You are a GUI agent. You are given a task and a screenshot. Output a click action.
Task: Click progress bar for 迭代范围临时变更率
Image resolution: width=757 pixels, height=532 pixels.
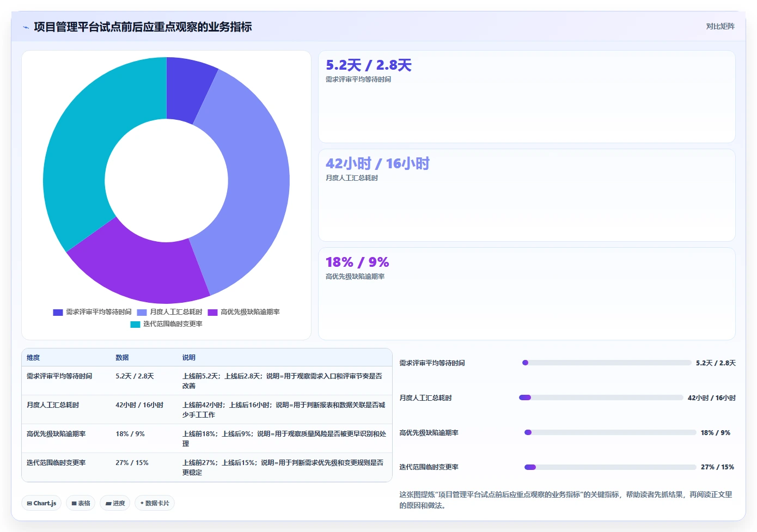point(611,467)
